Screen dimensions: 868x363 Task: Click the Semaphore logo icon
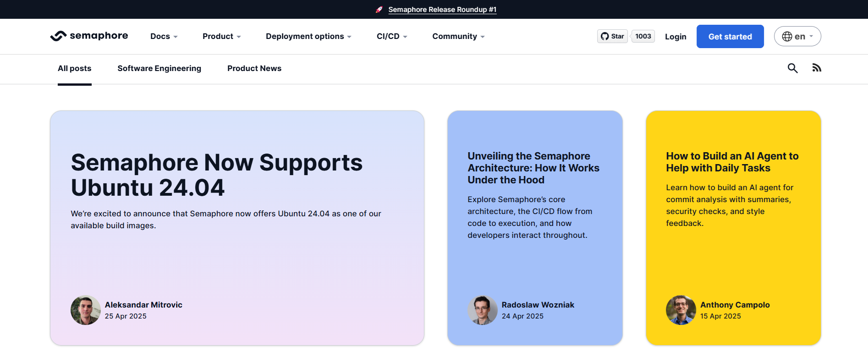click(58, 36)
